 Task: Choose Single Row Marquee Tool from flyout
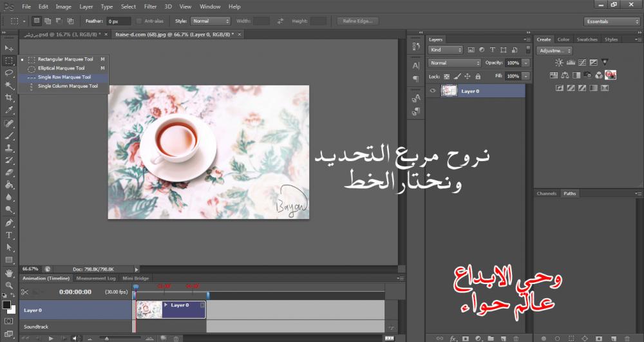(64, 77)
